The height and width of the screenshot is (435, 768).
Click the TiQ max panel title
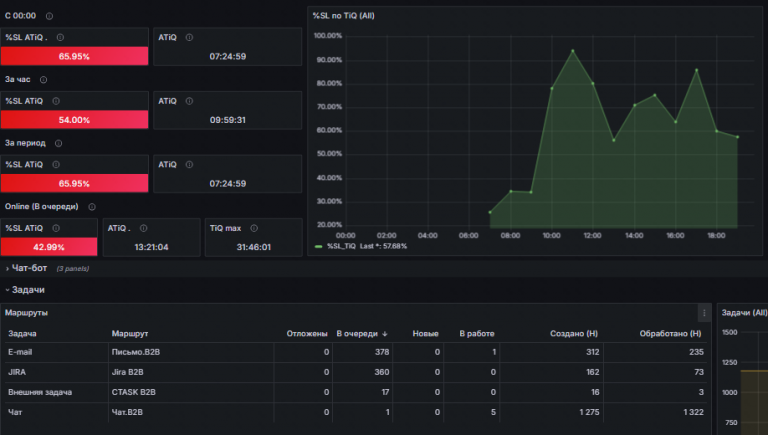225,228
